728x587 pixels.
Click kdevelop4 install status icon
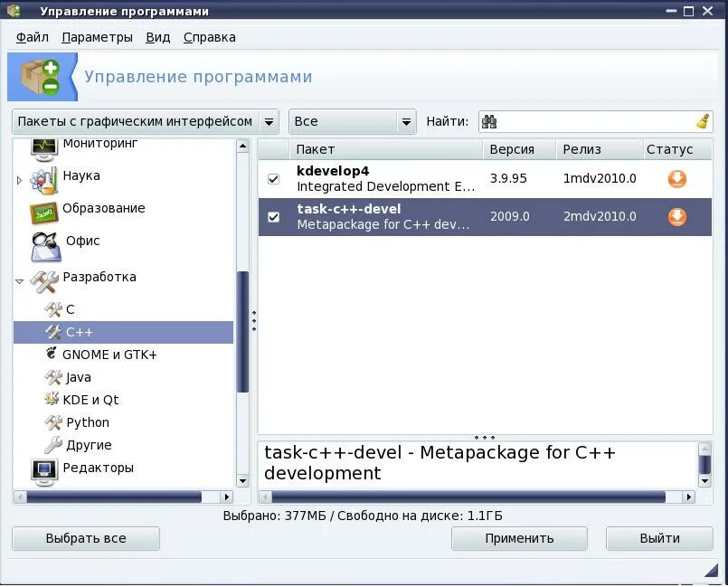(x=677, y=179)
